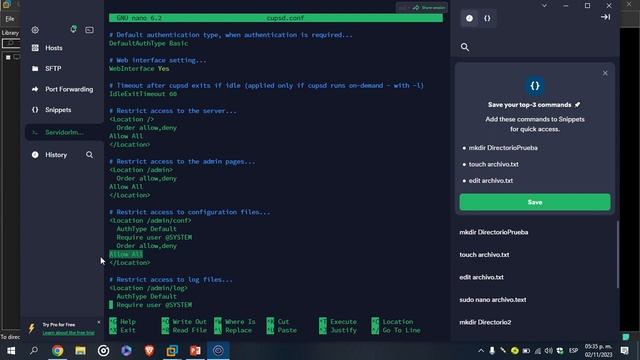Click the history list scrollbar

(x=618, y=254)
